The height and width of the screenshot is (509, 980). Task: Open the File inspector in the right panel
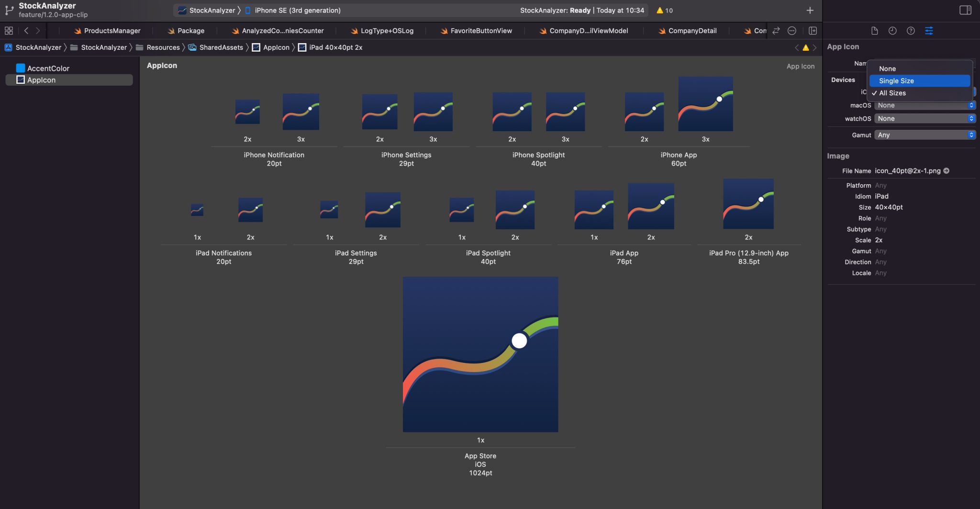[x=875, y=31]
